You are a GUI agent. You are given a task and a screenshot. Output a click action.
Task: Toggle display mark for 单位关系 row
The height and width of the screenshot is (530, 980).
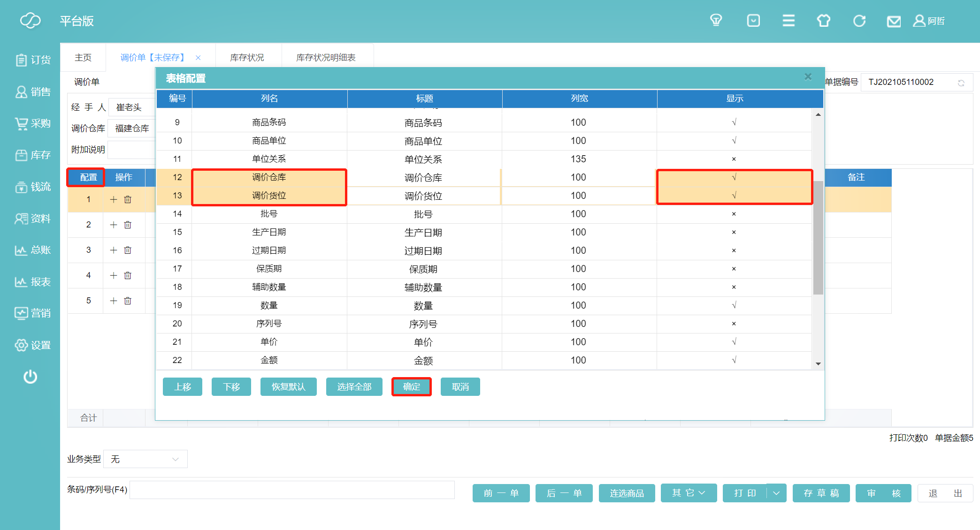tap(734, 159)
